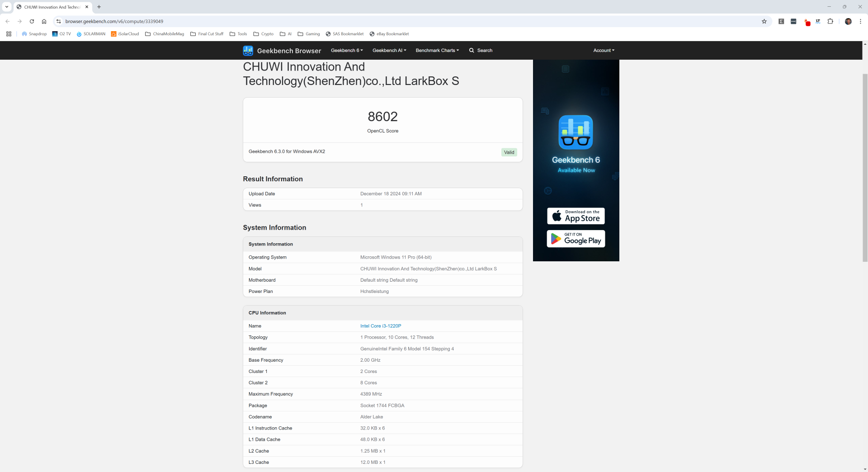This screenshot has height=472, width=868.
Task: Click the upload date December 18 2024
Action: (391, 194)
